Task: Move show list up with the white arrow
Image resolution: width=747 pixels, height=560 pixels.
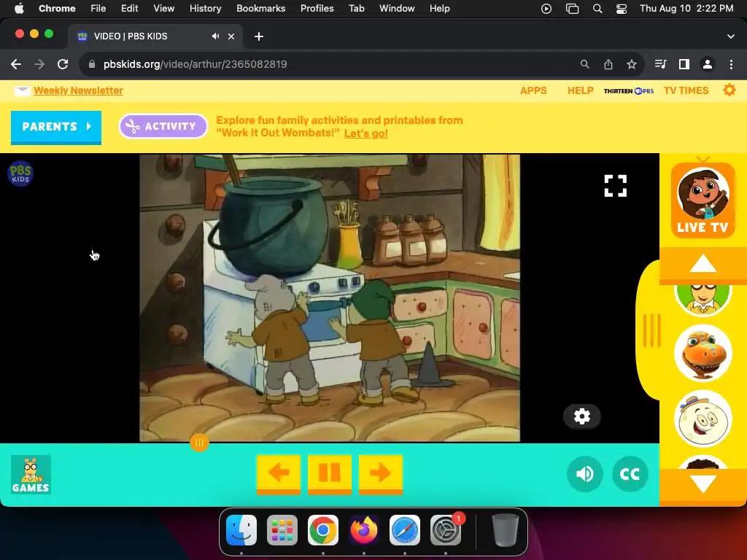Action: point(703,264)
